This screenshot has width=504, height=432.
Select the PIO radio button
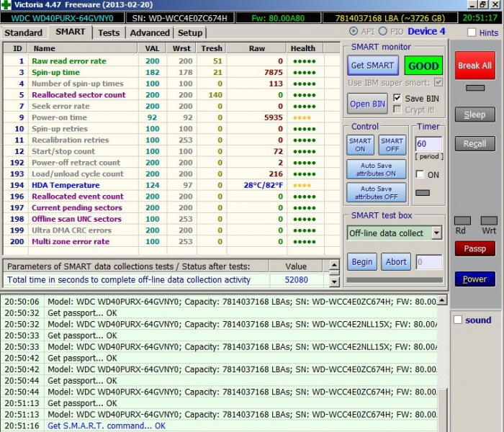[383, 32]
